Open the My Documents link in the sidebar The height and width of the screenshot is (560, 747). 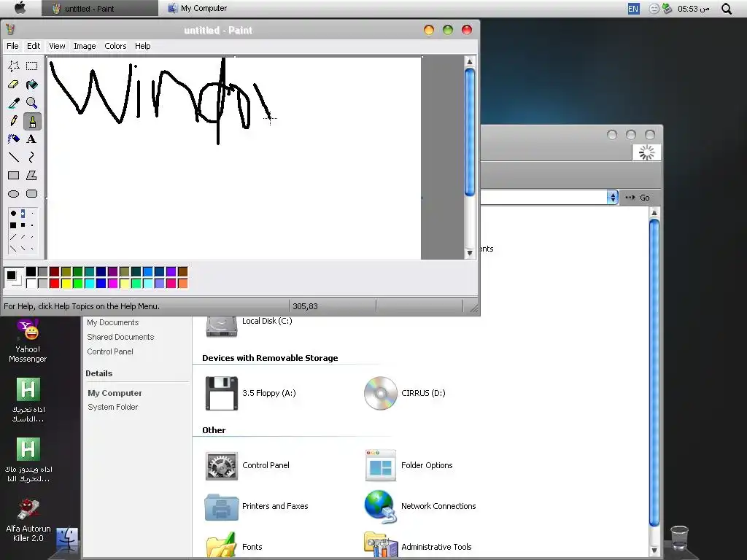tap(113, 322)
